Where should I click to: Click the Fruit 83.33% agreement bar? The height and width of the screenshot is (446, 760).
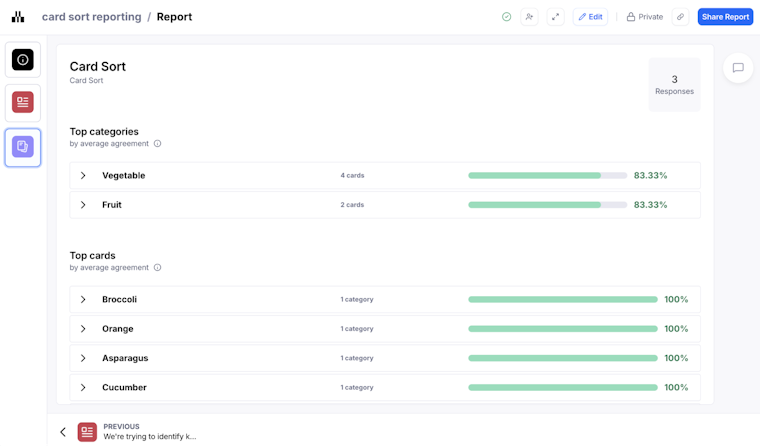coord(548,205)
